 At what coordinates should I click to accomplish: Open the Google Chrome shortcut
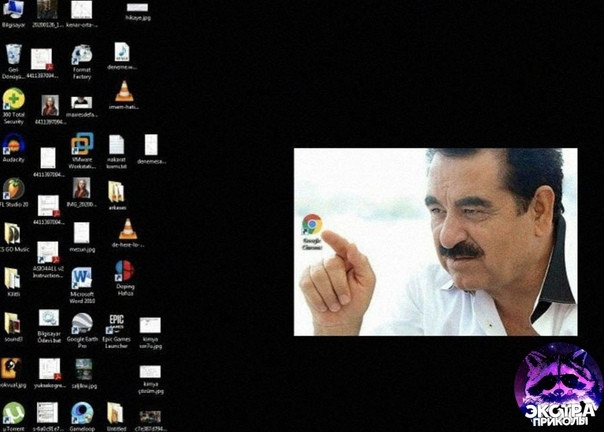click(x=312, y=224)
